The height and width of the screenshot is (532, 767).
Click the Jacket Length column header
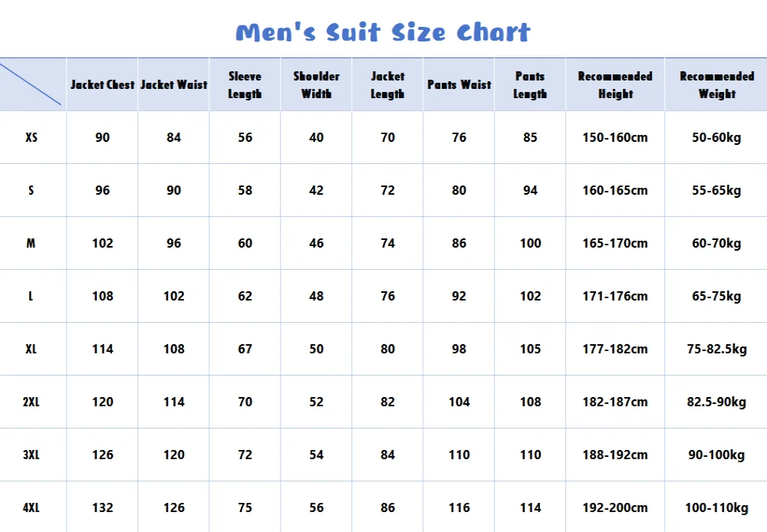coord(387,85)
